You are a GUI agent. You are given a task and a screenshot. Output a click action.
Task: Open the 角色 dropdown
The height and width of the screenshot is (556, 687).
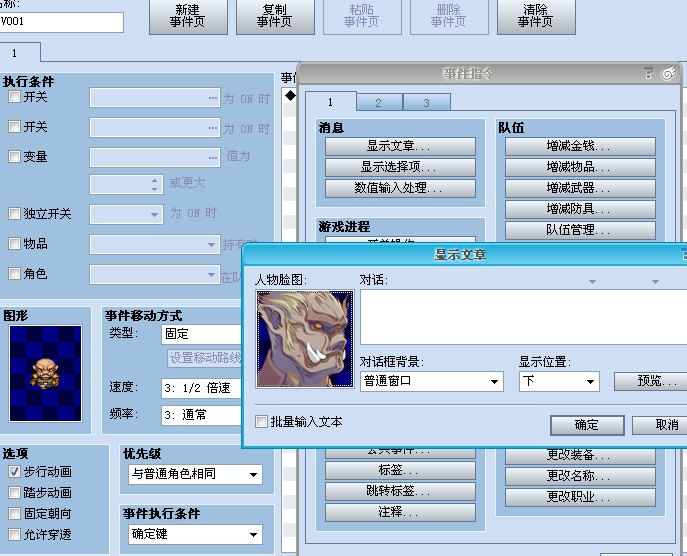click(155, 275)
